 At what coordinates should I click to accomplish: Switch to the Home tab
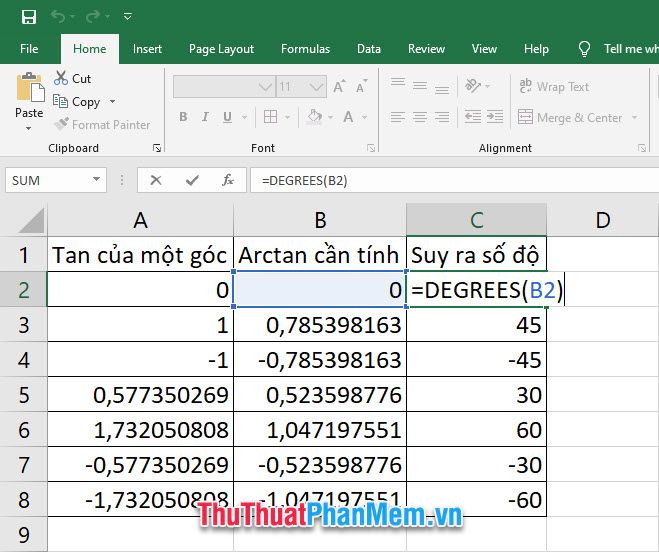pyautogui.click(x=90, y=49)
